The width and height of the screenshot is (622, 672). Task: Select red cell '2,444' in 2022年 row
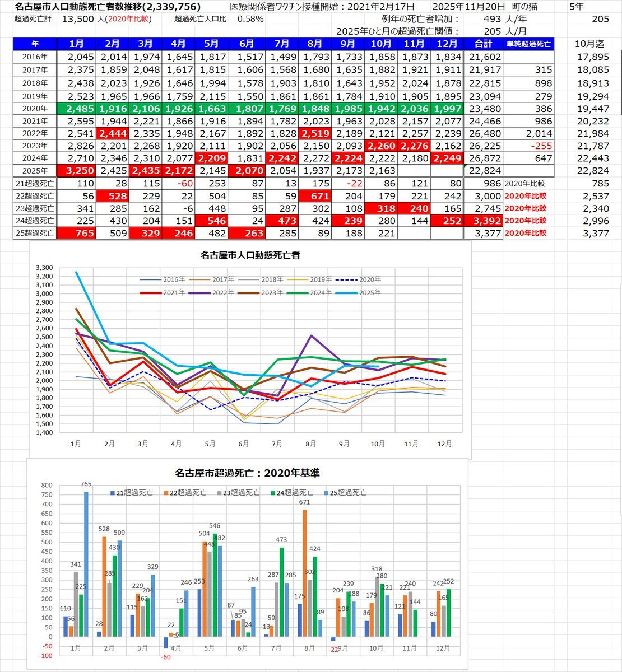113,133
